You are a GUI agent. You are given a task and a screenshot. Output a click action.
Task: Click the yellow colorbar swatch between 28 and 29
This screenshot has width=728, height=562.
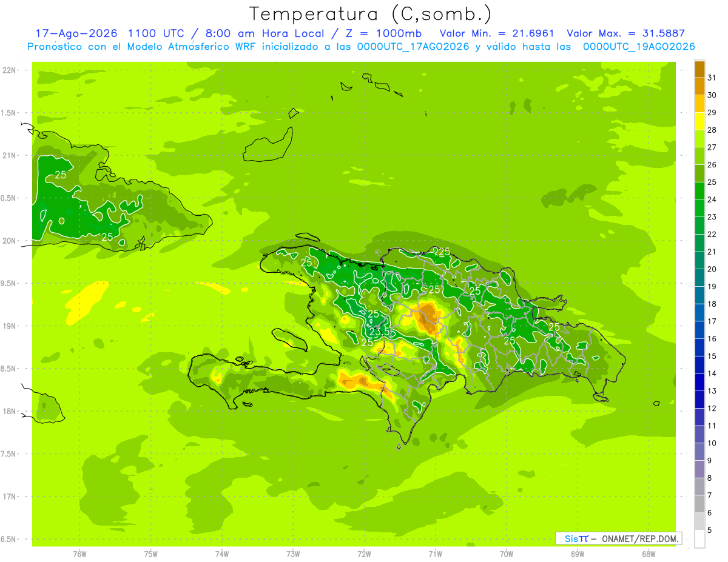coord(699,121)
